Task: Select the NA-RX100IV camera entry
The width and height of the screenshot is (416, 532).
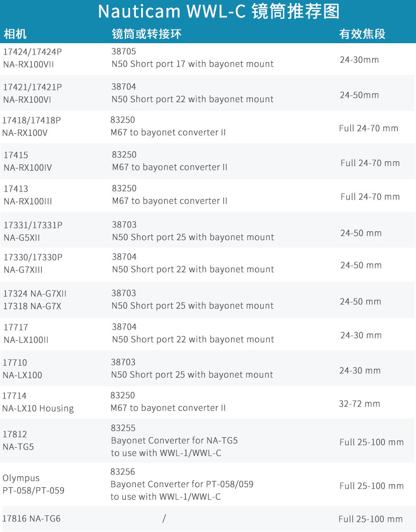Action: pyautogui.click(x=28, y=161)
